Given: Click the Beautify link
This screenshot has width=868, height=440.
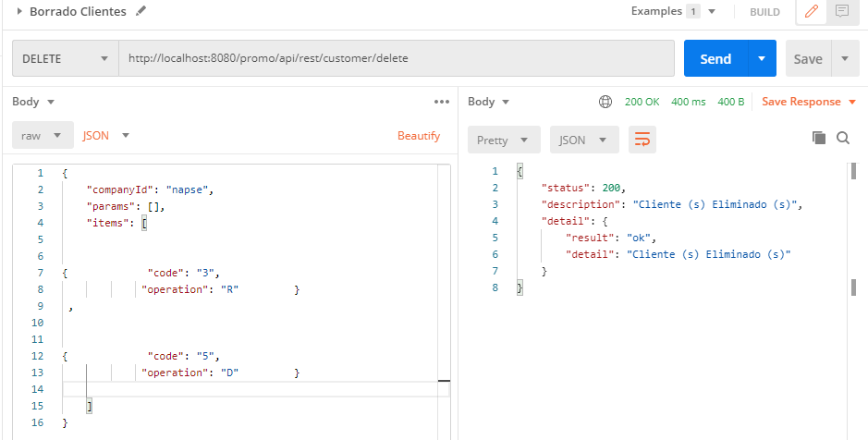Looking at the screenshot, I should coord(419,135).
